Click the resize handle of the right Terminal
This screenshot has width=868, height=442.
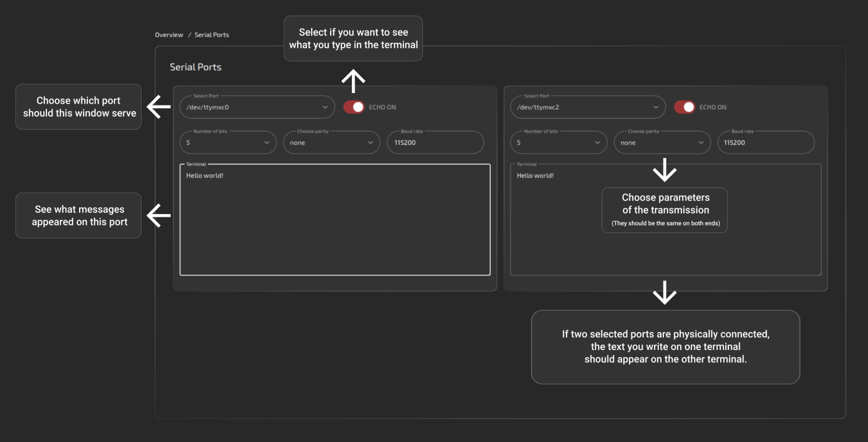click(819, 273)
